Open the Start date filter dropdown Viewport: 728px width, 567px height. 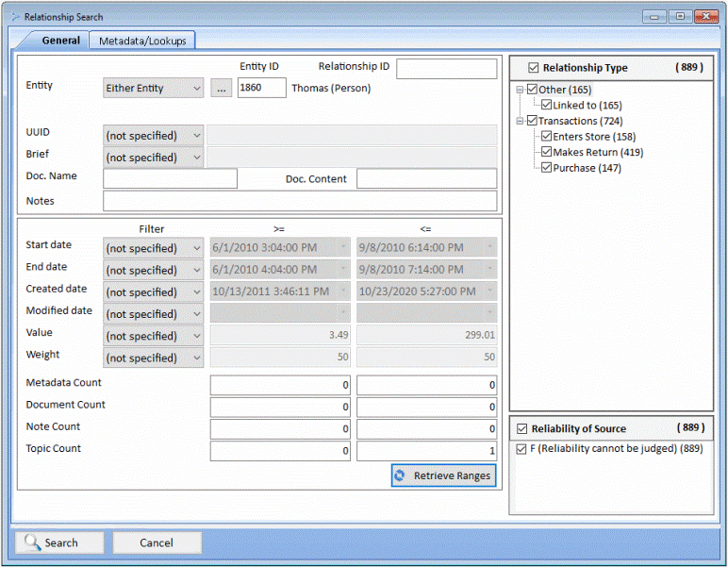[x=153, y=248]
